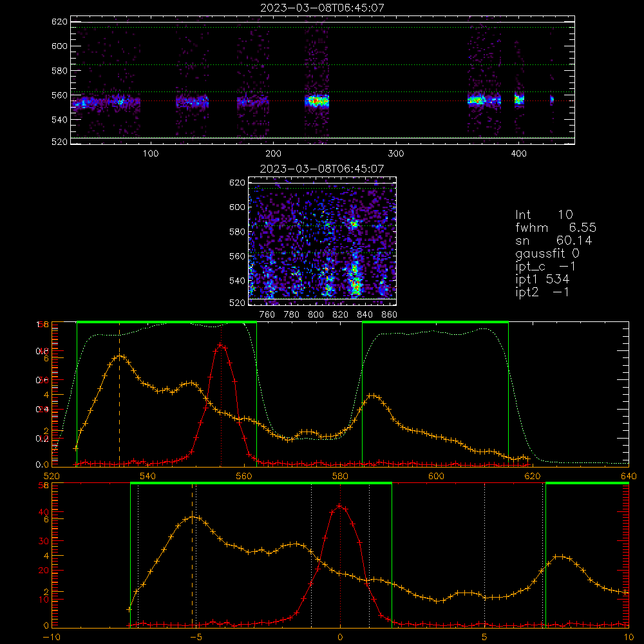This screenshot has height=644, width=644.
Task: Select the 'sn 60.14' readout
Action: pos(554,240)
